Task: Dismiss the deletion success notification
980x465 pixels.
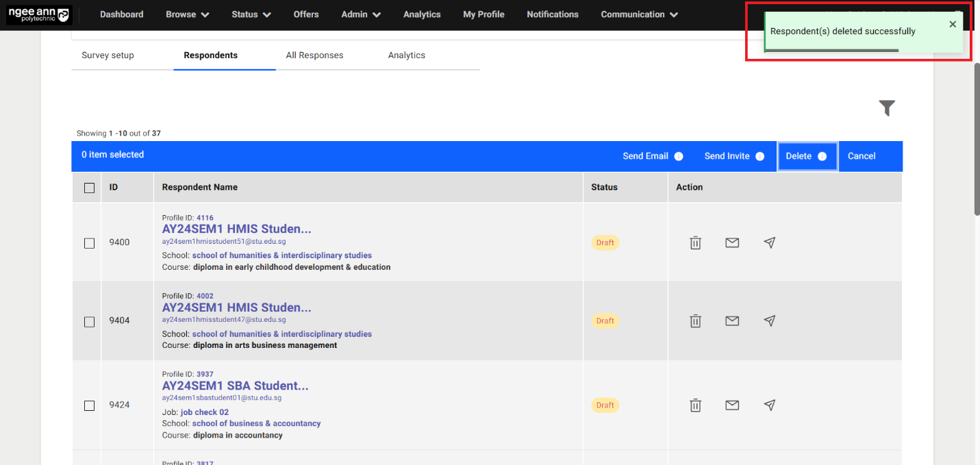Action: (x=953, y=24)
